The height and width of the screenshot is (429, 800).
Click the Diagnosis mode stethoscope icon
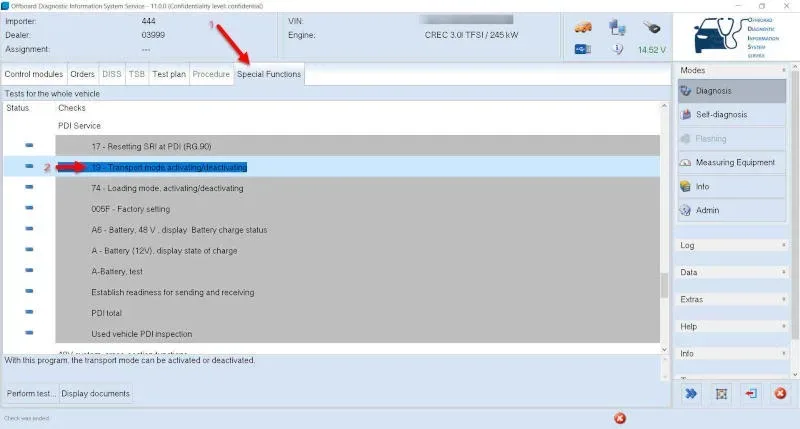(686, 91)
